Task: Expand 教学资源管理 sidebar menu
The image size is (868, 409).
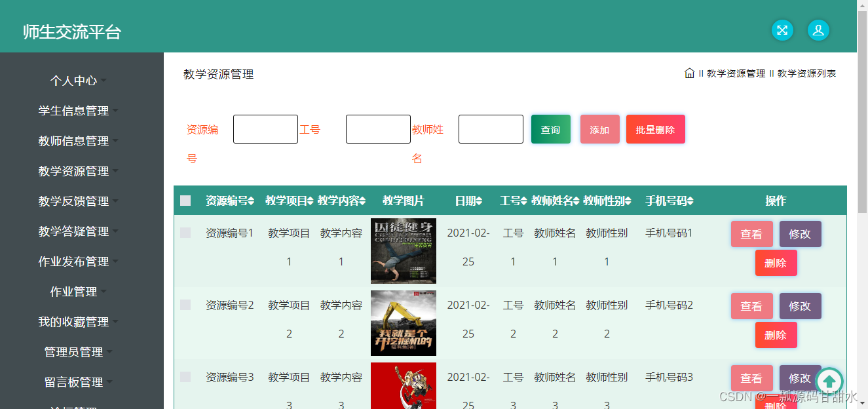Action: (79, 171)
